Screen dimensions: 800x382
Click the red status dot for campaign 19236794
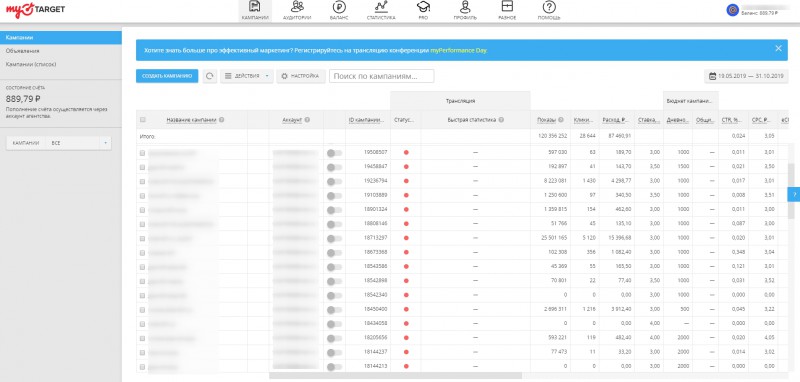pyautogui.click(x=406, y=181)
